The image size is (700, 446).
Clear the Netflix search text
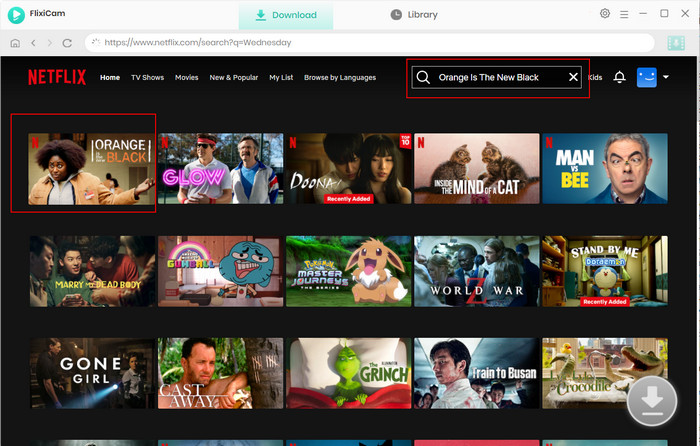[573, 77]
